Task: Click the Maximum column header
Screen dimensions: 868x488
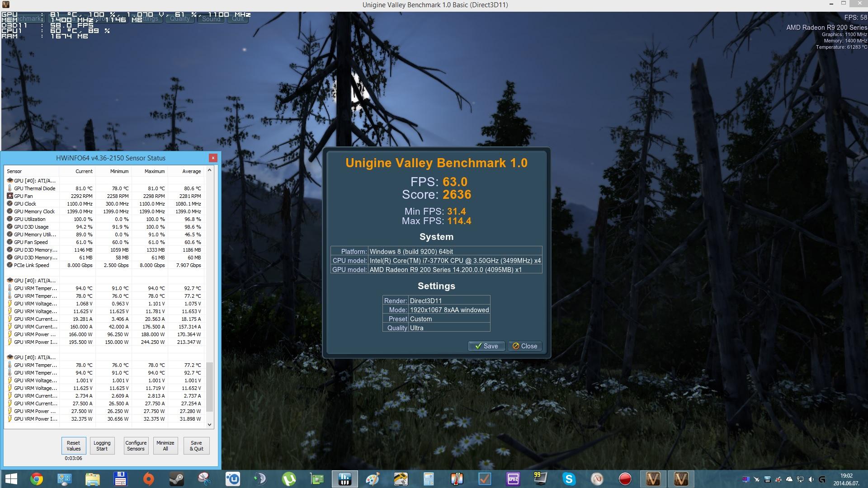Action: click(149, 171)
